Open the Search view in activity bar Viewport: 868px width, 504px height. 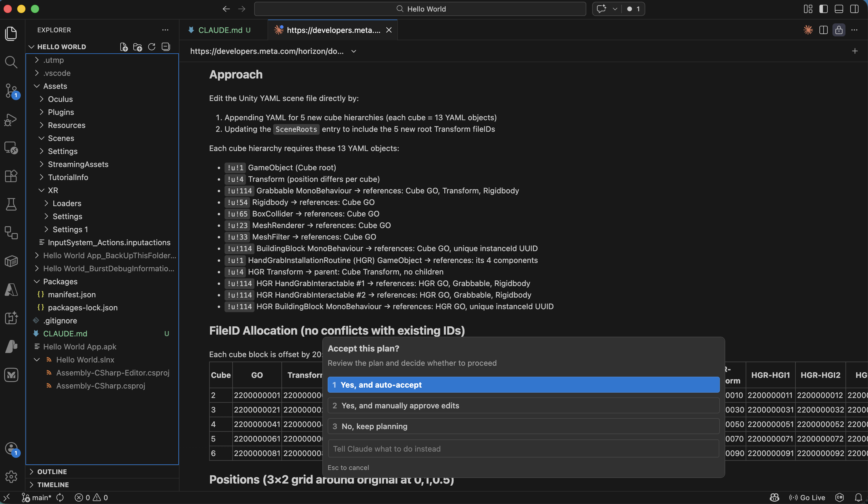[x=11, y=62]
